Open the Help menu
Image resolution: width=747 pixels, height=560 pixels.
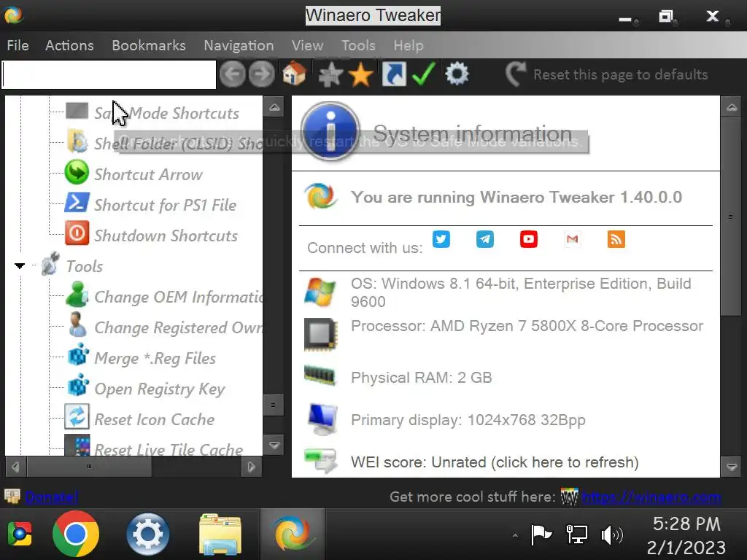tap(409, 45)
